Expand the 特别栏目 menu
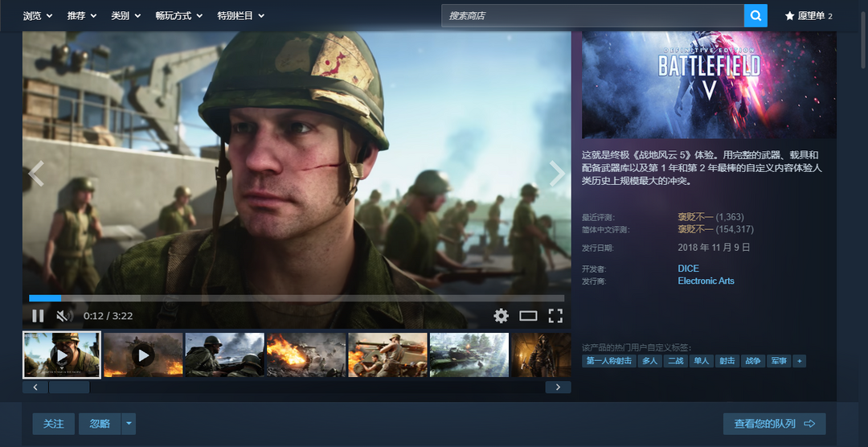This screenshot has height=447, width=868. (241, 16)
